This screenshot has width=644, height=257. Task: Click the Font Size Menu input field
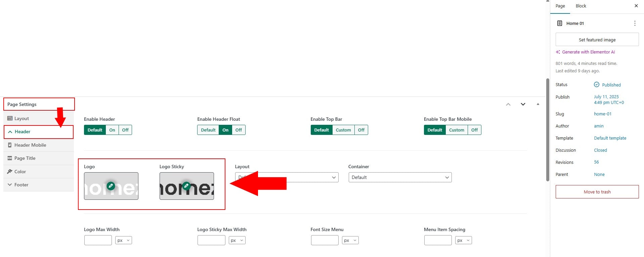(325, 240)
